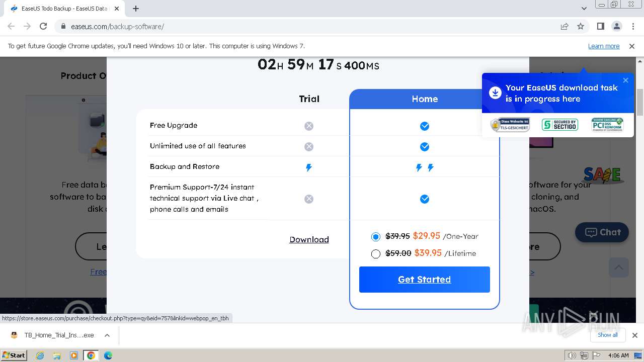The image size is (644, 362).
Task: Click Trial lightning bolt for Backup and Restore
Action: [x=309, y=167]
